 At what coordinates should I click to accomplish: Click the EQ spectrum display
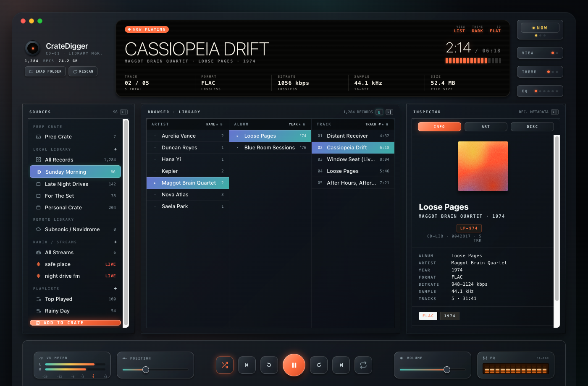pyautogui.click(x=516, y=369)
